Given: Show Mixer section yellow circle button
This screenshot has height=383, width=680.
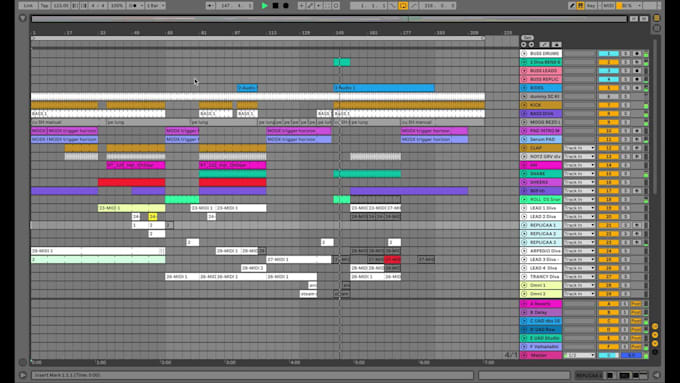Looking at the screenshot, I should click(x=655, y=344).
